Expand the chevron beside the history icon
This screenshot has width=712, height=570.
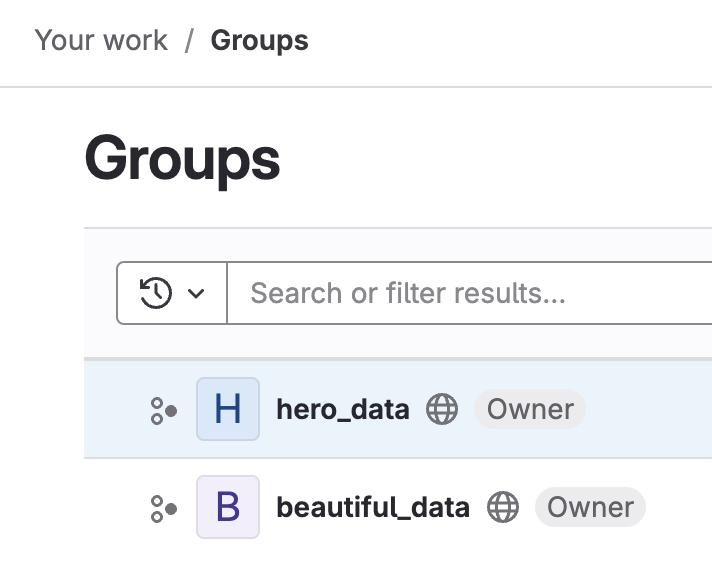pyautogui.click(x=196, y=293)
